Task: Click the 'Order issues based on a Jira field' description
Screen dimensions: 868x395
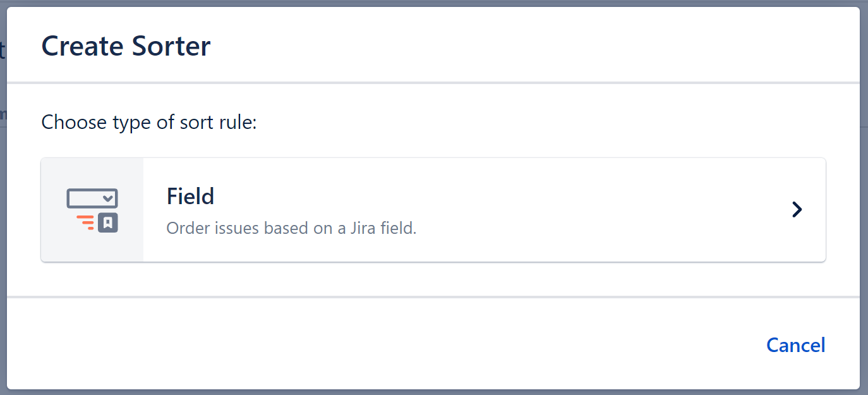Action: 291,228
